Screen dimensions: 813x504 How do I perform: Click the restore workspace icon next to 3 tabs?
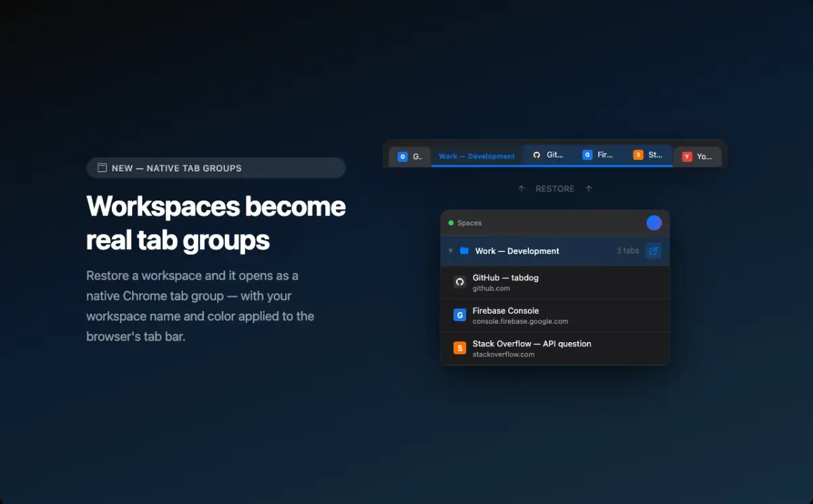(653, 251)
